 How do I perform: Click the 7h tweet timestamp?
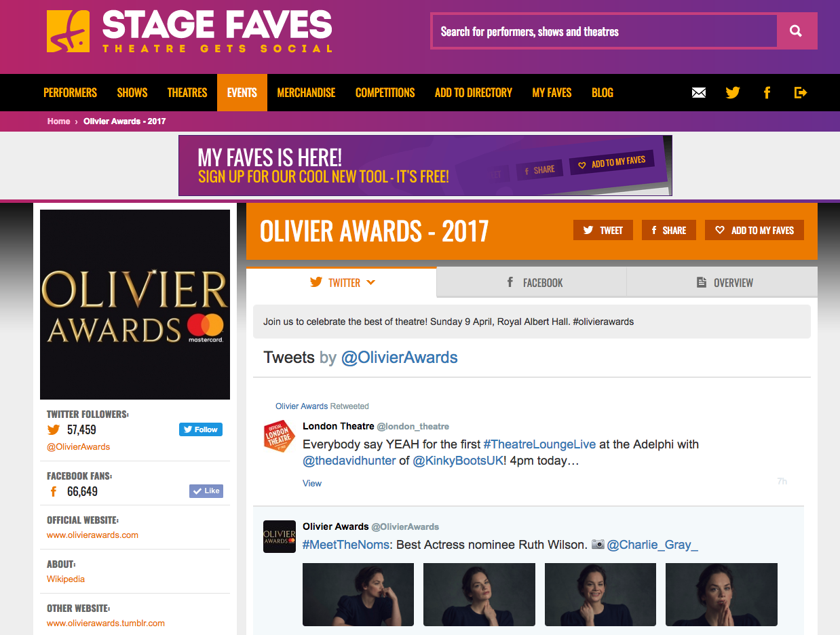(x=782, y=482)
